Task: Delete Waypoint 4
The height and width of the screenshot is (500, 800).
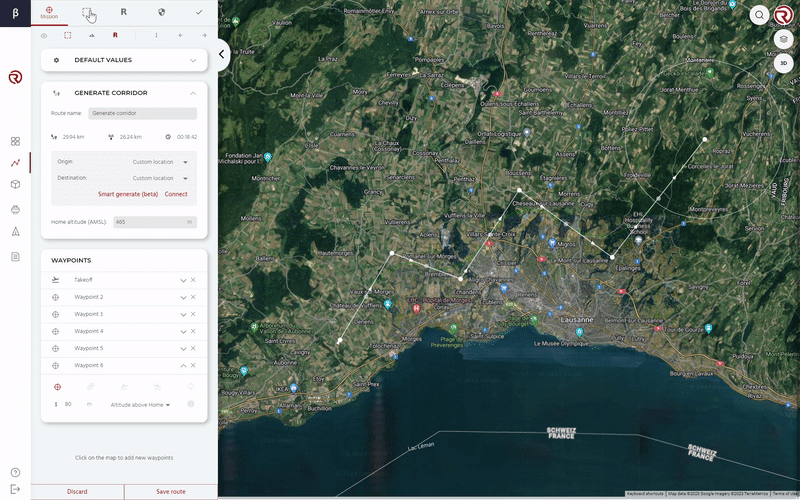Action: (x=193, y=331)
